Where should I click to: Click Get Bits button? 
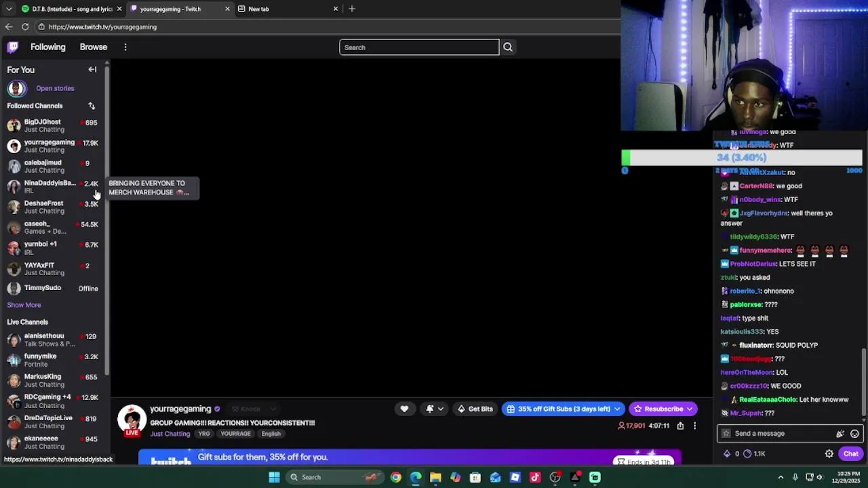475,409
